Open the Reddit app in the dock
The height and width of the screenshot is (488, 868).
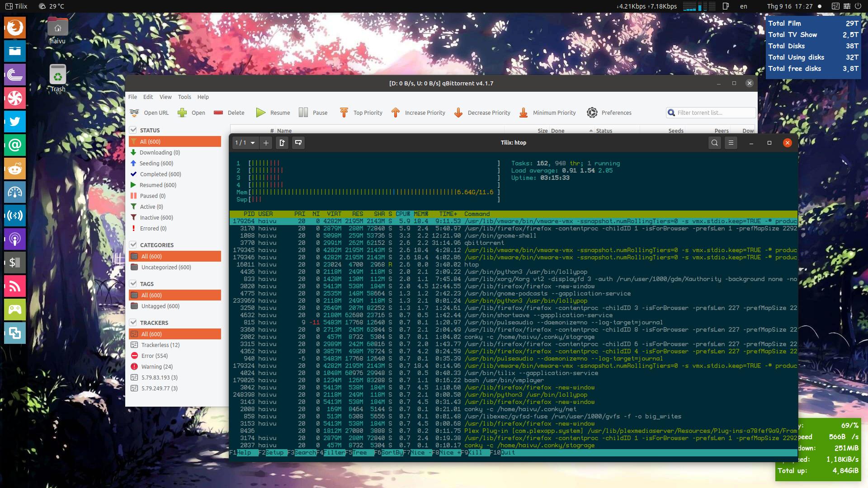[x=15, y=169]
